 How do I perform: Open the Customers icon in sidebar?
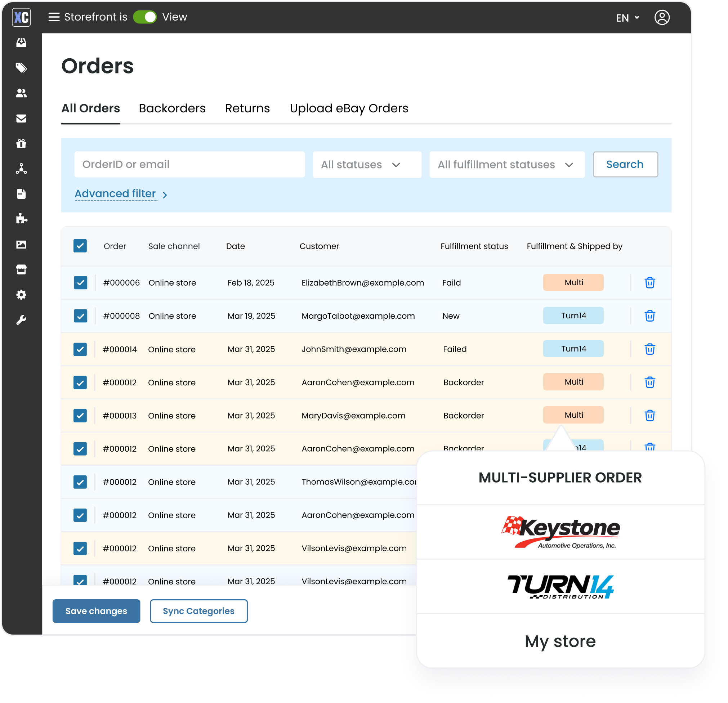(22, 93)
